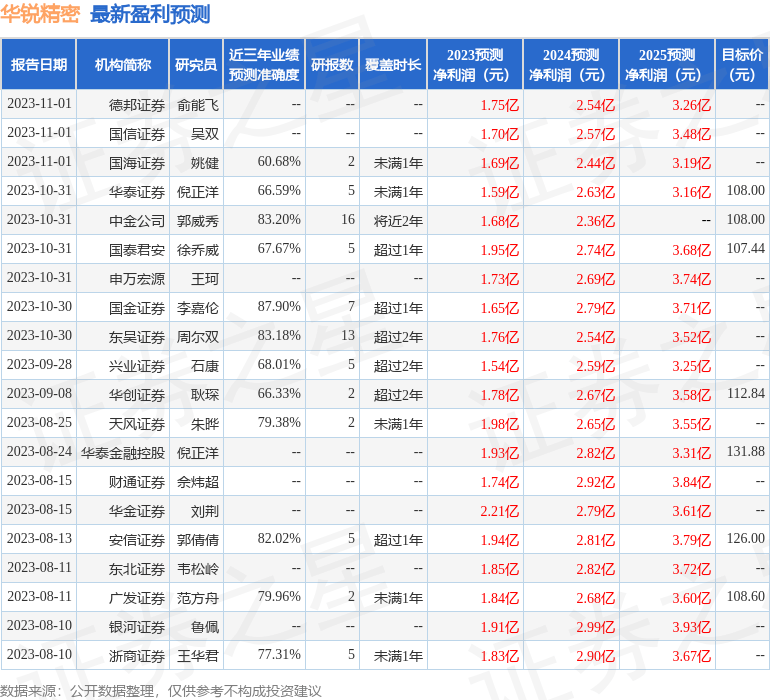
Task: Open the 中金公司 institution entry
Action: [x=137, y=220]
